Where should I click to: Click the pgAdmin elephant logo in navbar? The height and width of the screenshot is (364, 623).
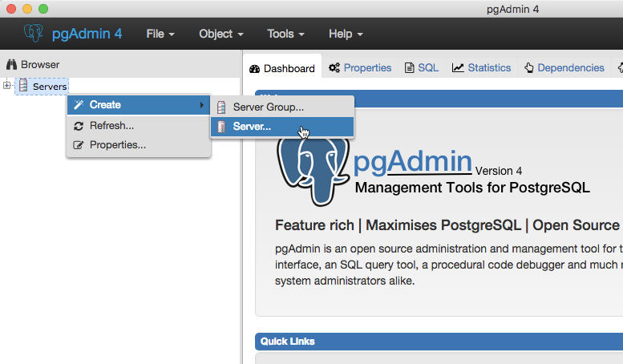(34, 33)
